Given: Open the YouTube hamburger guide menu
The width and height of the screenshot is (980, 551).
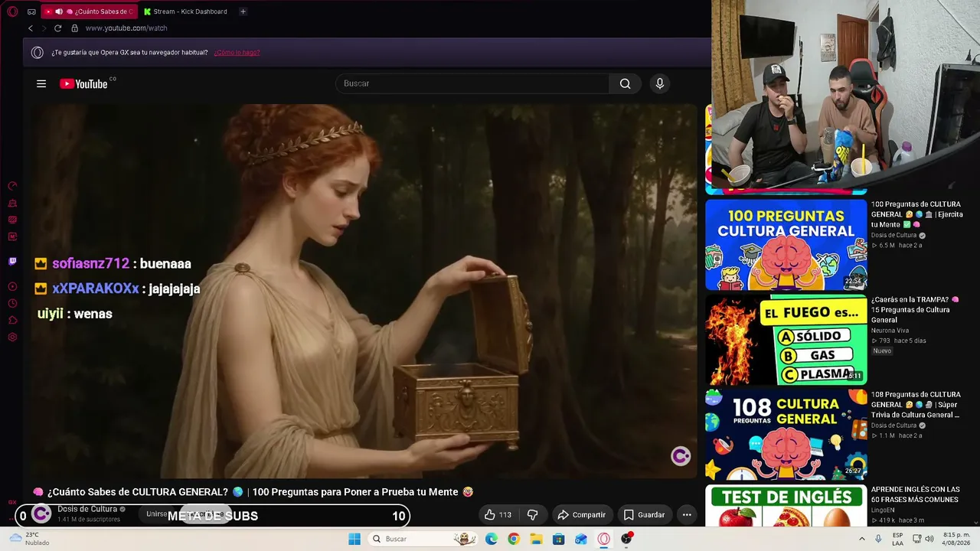Looking at the screenshot, I should tap(41, 83).
